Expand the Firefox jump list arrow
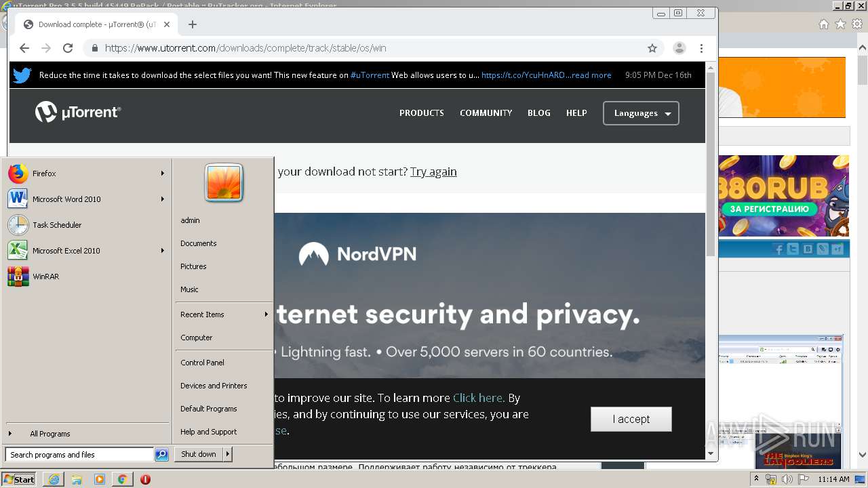This screenshot has height=488, width=868. click(163, 174)
